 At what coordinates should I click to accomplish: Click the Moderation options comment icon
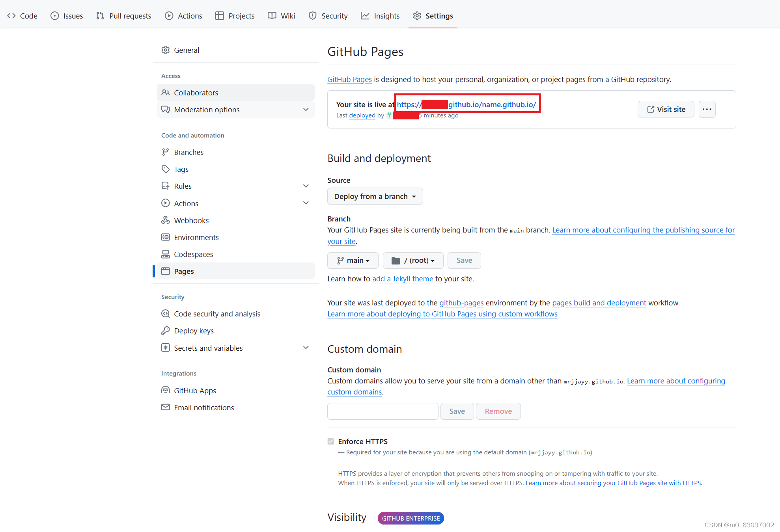pos(166,110)
